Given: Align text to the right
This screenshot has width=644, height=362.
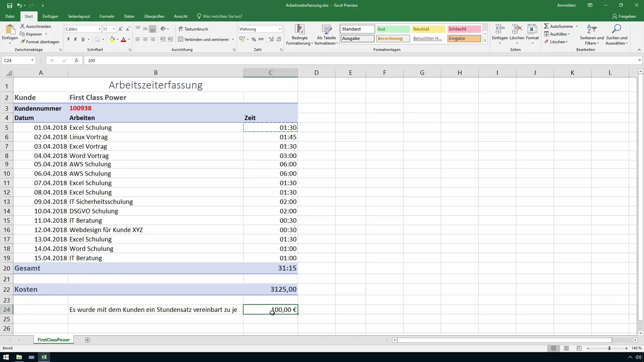Looking at the screenshot, I should click(x=153, y=39).
